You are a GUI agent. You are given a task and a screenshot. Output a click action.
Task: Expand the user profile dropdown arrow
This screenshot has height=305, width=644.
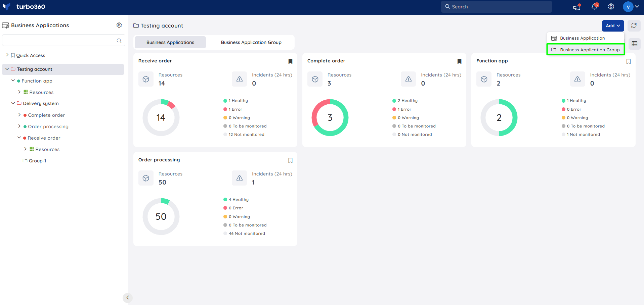(x=637, y=7)
